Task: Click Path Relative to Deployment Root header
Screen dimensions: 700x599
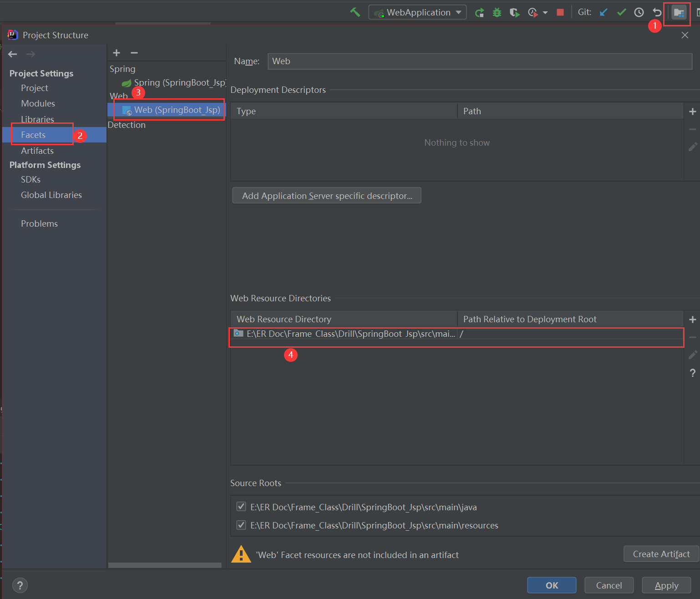Action: (570, 319)
